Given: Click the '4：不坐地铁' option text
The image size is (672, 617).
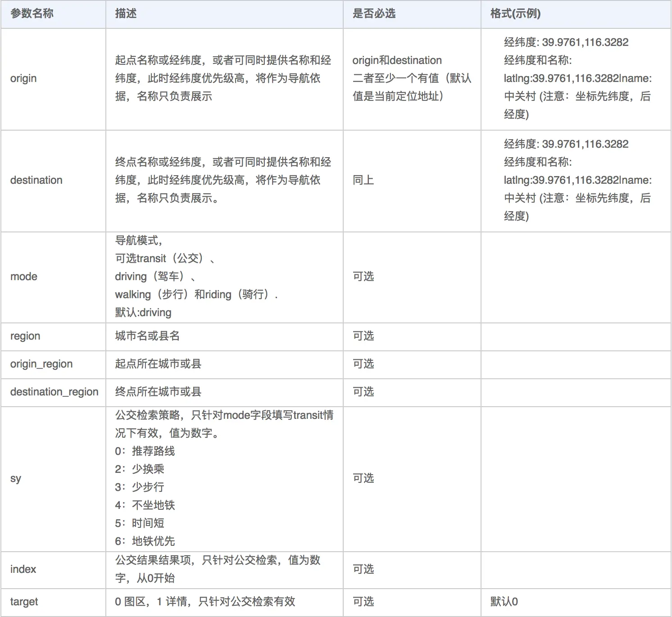Looking at the screenshot, I should pyautogui.click(x=145, y=505).
